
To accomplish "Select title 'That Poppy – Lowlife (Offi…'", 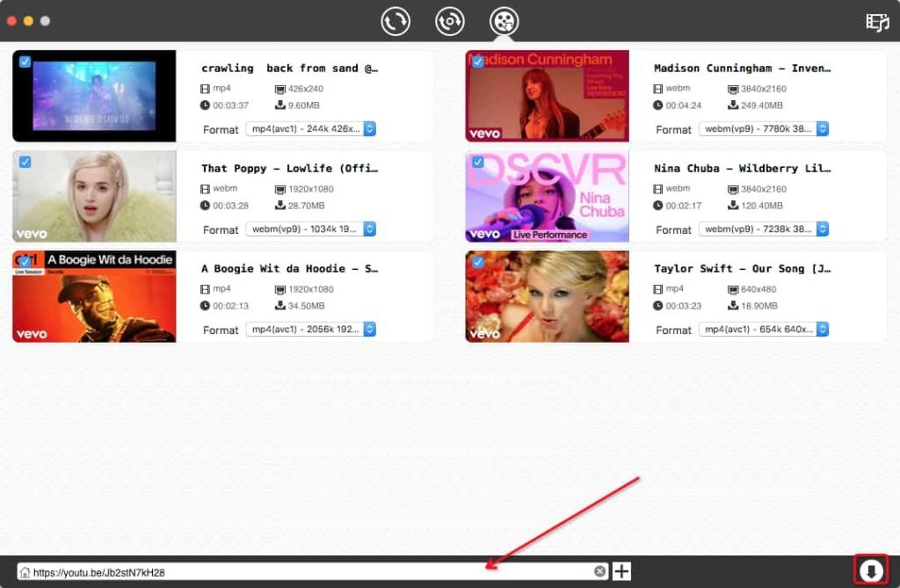I will tap(289, 168).
